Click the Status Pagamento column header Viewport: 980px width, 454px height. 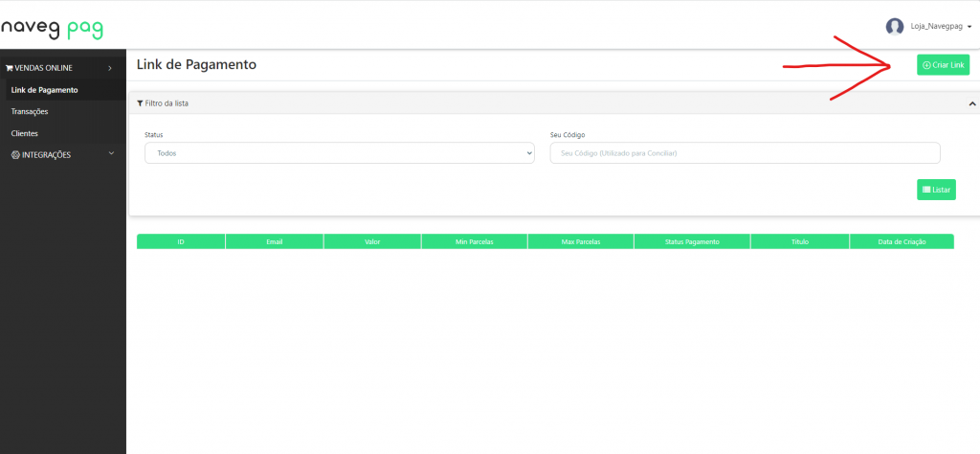[x=692, y=241]
